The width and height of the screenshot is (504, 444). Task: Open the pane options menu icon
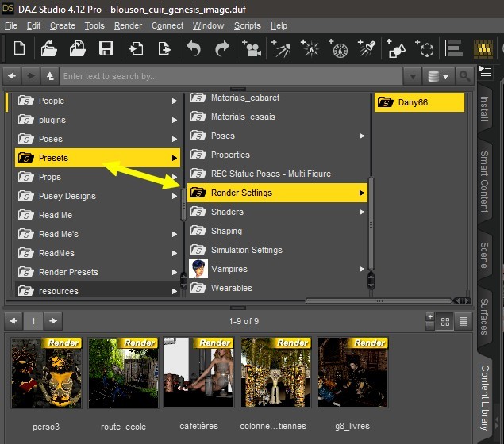point(485,71)
